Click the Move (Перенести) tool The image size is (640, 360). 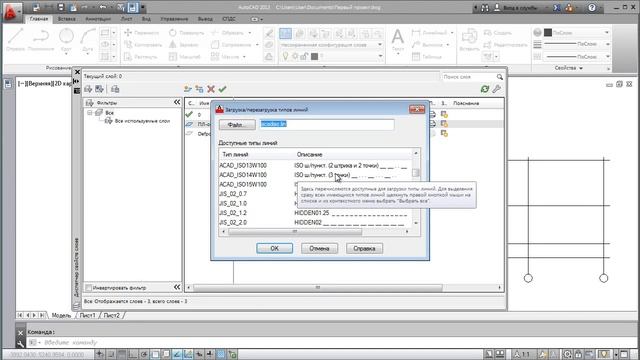[142, 33]
